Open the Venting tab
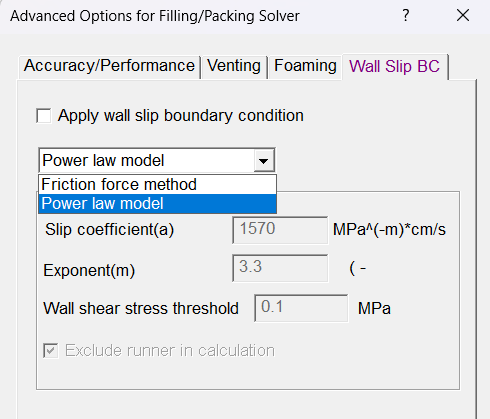The width and height of the screenshot is (490, 419). [234, 66]
